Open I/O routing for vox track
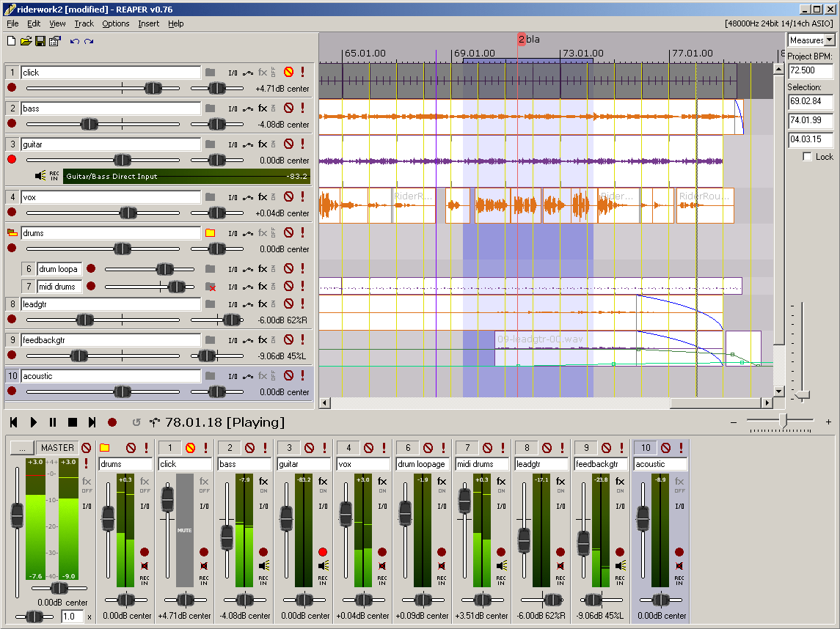Image resolution: width=840 pixels, height=629 pixels. pos(233,197)
